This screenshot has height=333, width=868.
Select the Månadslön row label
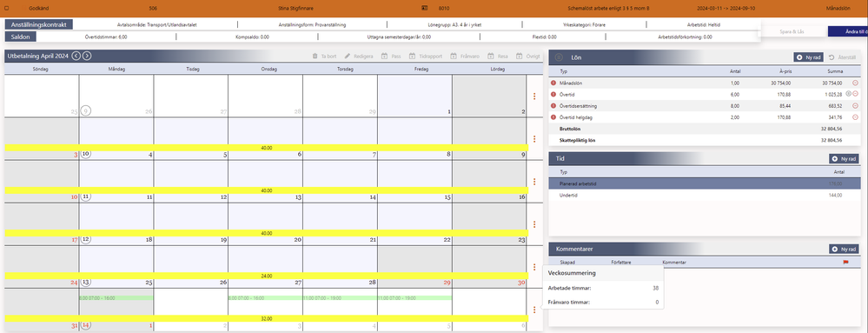coord(571,83)
